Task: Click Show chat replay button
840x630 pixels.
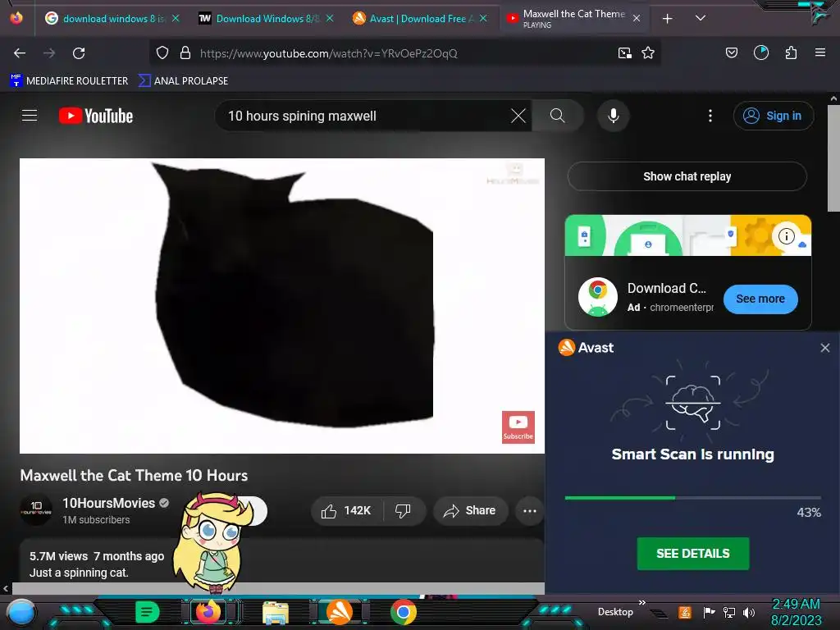Action: 687,176
